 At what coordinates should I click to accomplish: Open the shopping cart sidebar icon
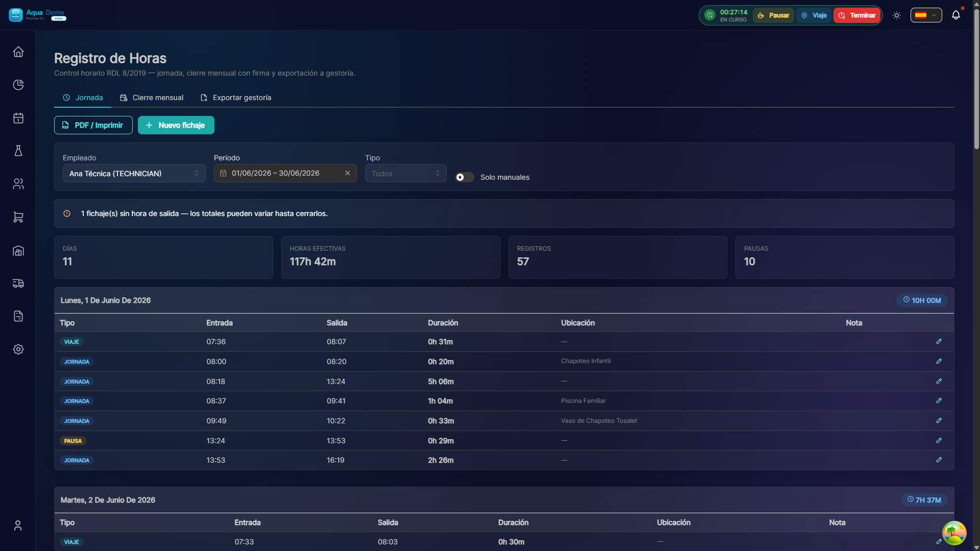[18, 217]
